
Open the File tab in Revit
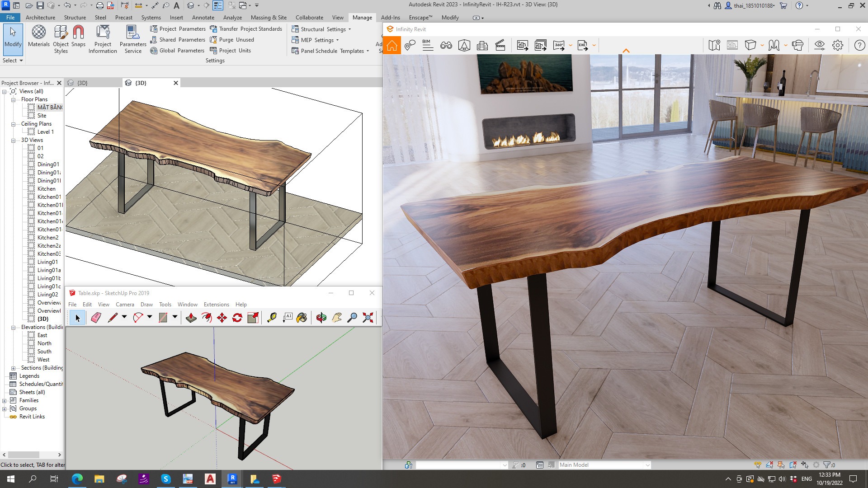pos(10,18)
